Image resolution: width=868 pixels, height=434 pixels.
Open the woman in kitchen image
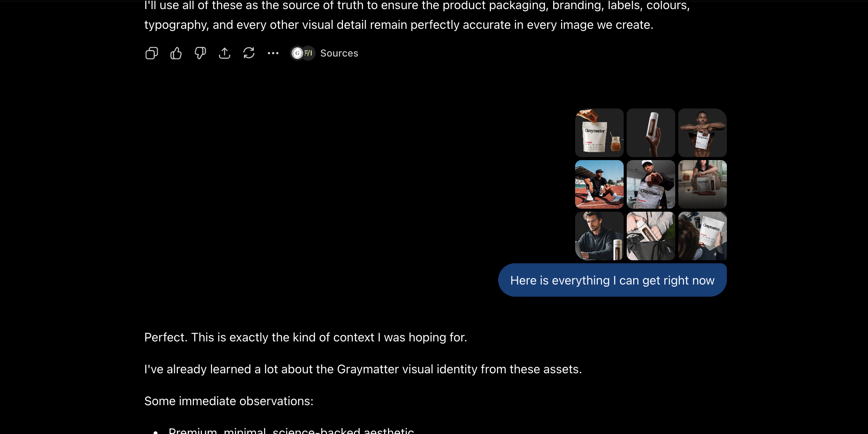tap(702, 184)
